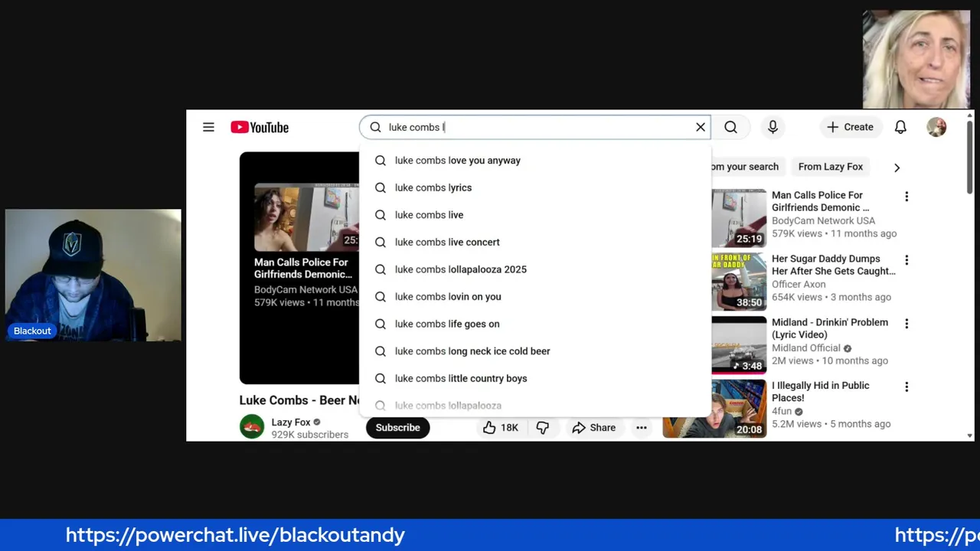
Task: Open the YouTube hamburger guide menu
Action: pyautogui.click(x=208, y=127)
